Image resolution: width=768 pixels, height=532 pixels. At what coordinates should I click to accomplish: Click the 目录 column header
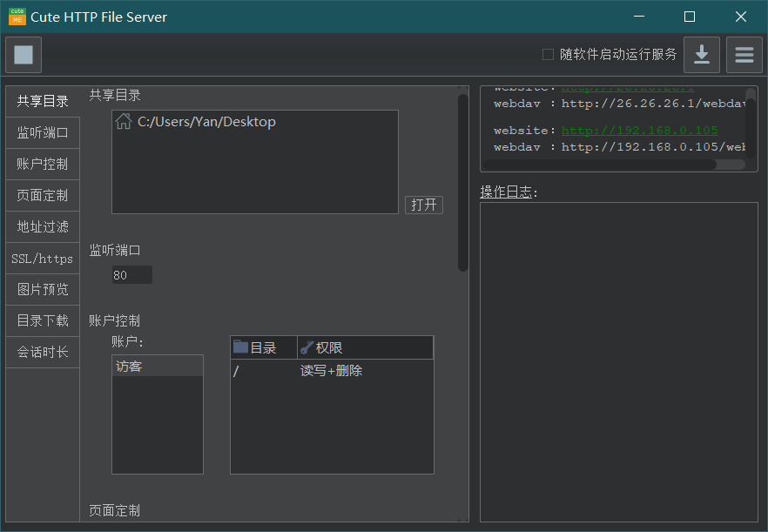(264, 347)
